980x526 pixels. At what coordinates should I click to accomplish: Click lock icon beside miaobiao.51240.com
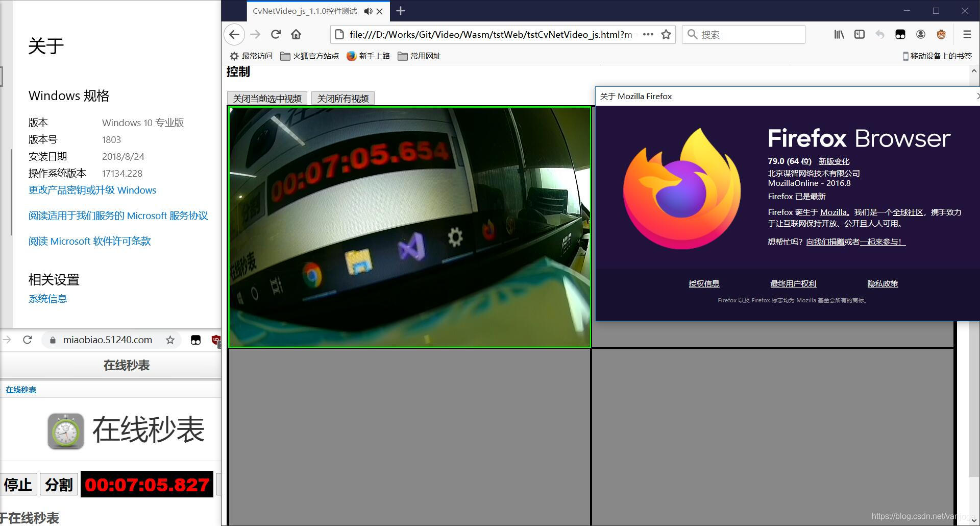[53, 340]
